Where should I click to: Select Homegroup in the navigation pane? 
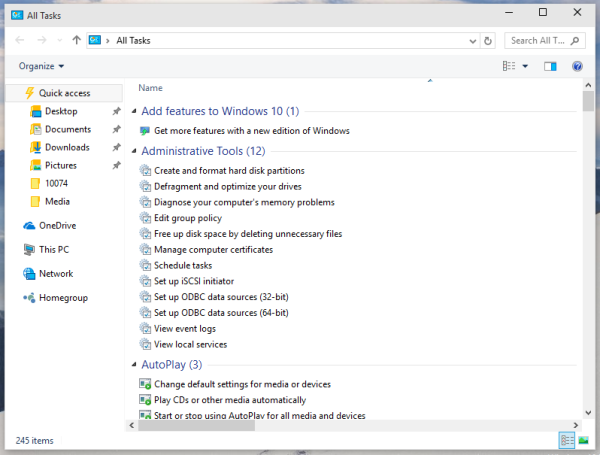tap(63, 298)
